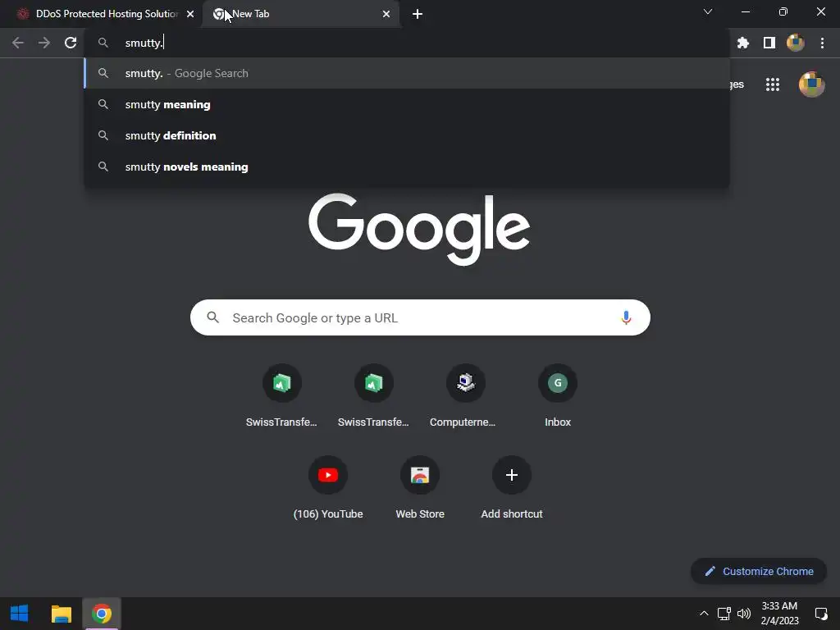Image resolution: width=840 pixels, height=630 pixels.
Task: Select suggestion 'smutty novels meaning'
Action: tap(407, 167)
